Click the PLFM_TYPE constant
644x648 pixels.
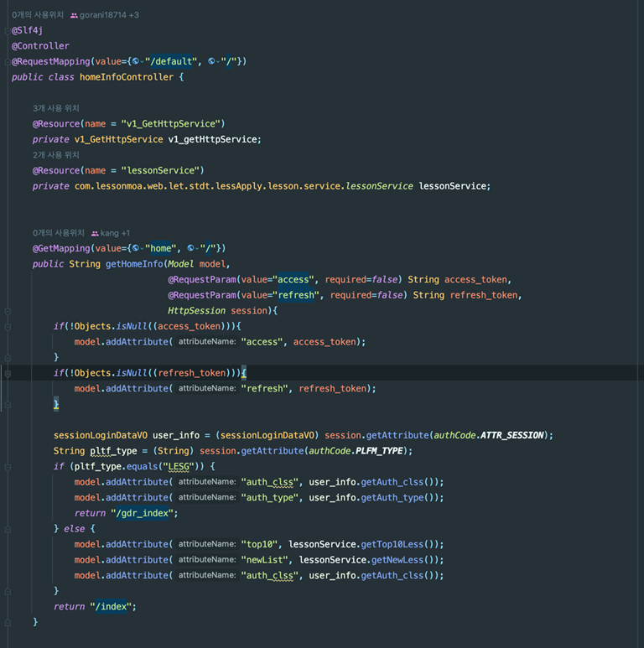379,451
